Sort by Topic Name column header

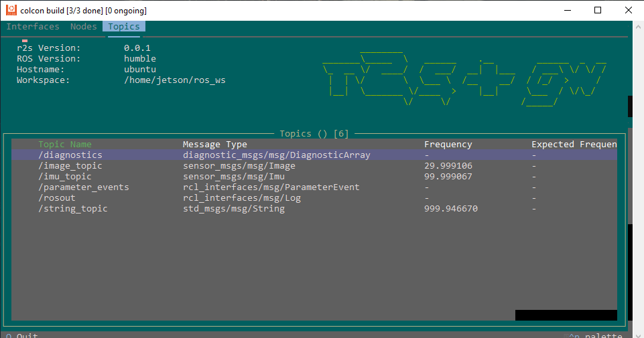click(x=65, y=145)
